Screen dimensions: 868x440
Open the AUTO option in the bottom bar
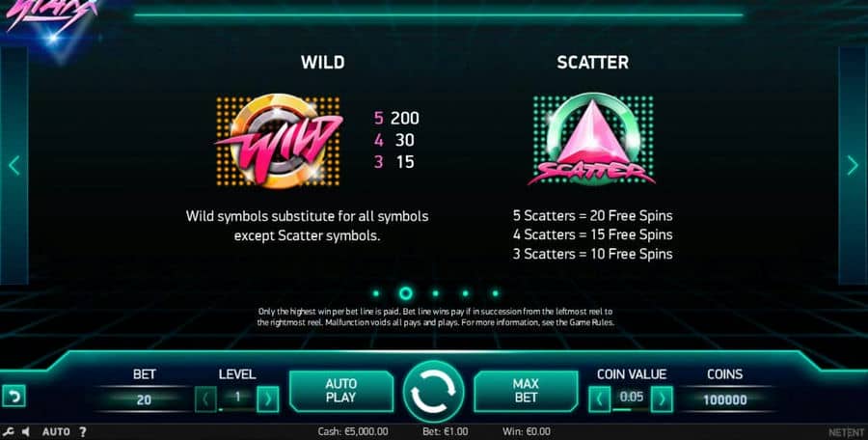click(x=56, y=431)
